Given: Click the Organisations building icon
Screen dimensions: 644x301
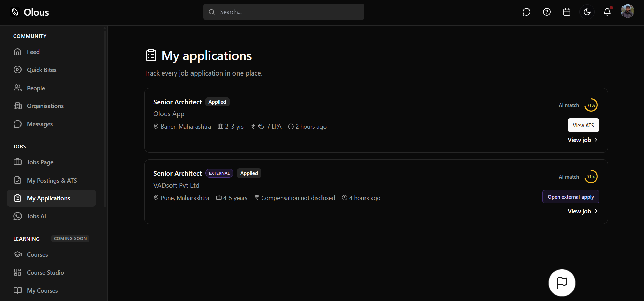Looking at the screenshot, I should (x=17, y=106).
